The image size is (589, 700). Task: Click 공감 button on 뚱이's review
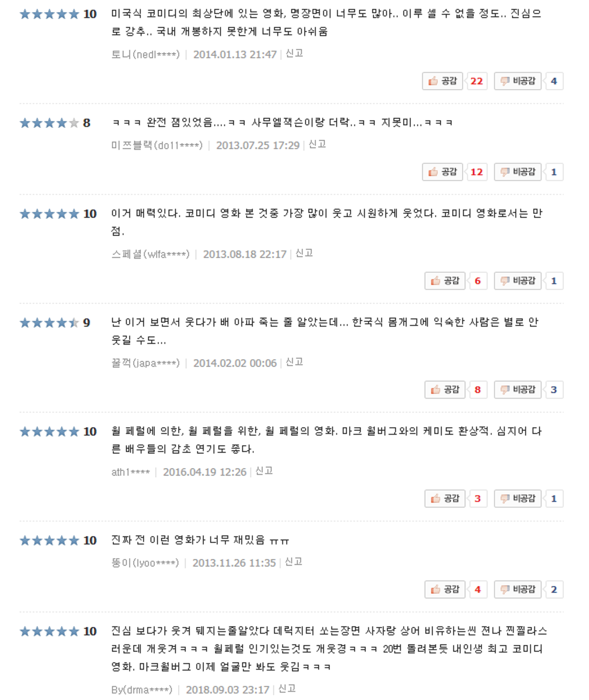point(445,589)
